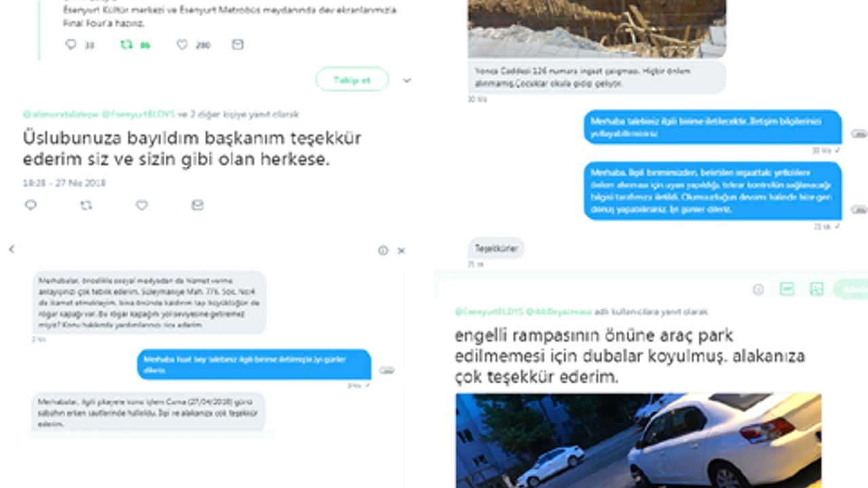The image size is (868, 488).
Task: Retweet the Üslubunuza bayıldım tweet
Action: pos(86,205)
